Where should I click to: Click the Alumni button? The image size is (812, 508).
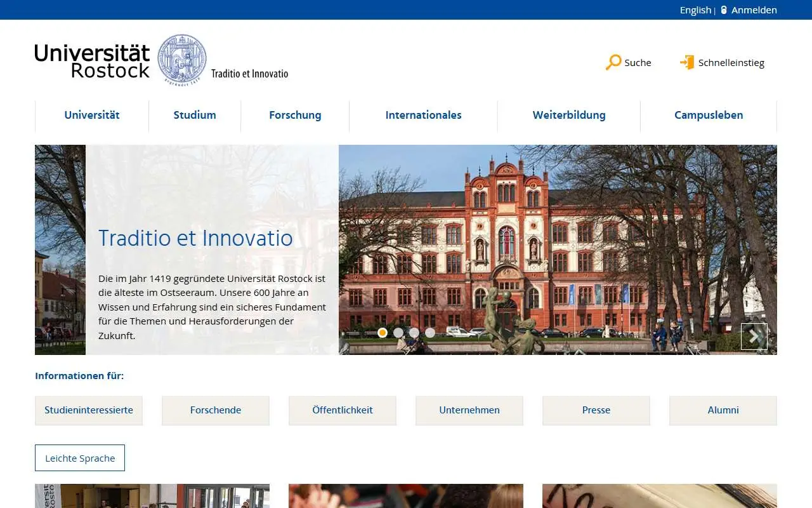(x=723, y=411)
